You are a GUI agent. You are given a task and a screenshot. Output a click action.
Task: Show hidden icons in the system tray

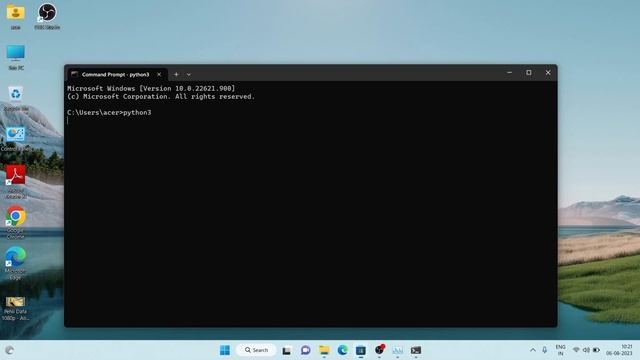533,350
